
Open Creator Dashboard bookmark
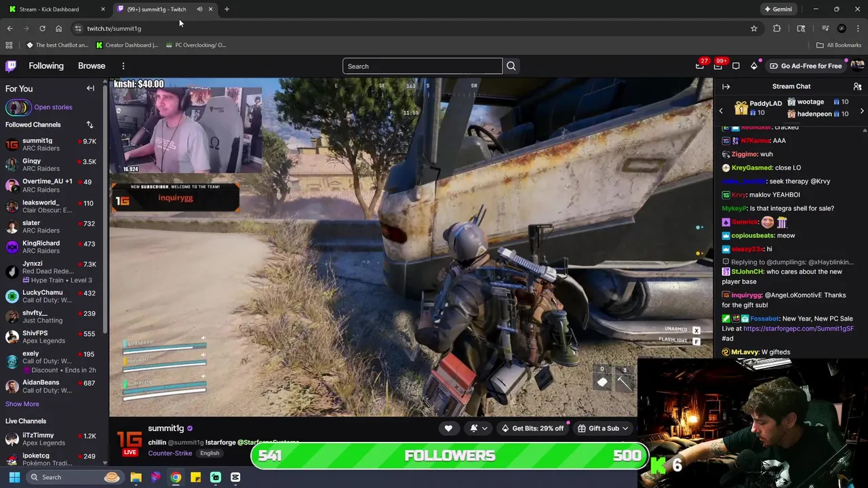point(127,45)
